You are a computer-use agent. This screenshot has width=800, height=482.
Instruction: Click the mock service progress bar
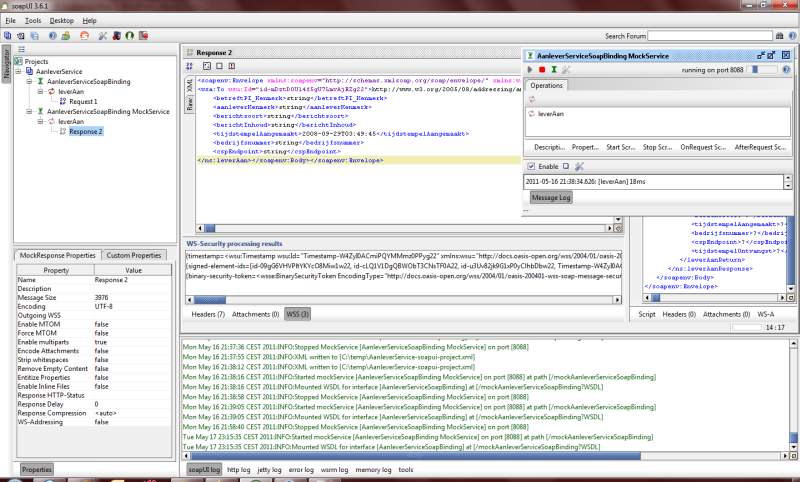[764, 70]
